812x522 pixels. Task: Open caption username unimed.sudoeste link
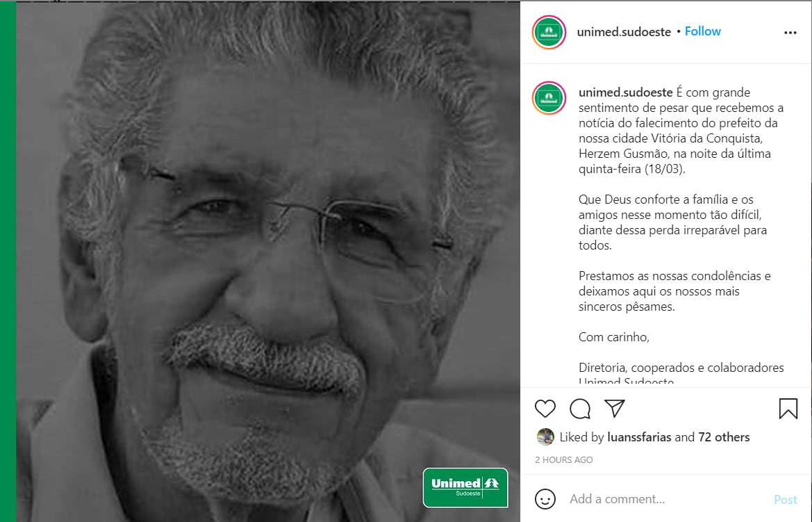tap(626, 92)
